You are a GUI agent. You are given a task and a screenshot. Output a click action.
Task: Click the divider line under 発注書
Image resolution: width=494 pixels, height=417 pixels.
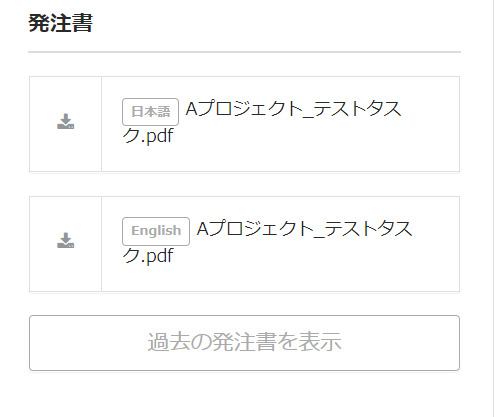pyautogui.click(x=244, y=52)
